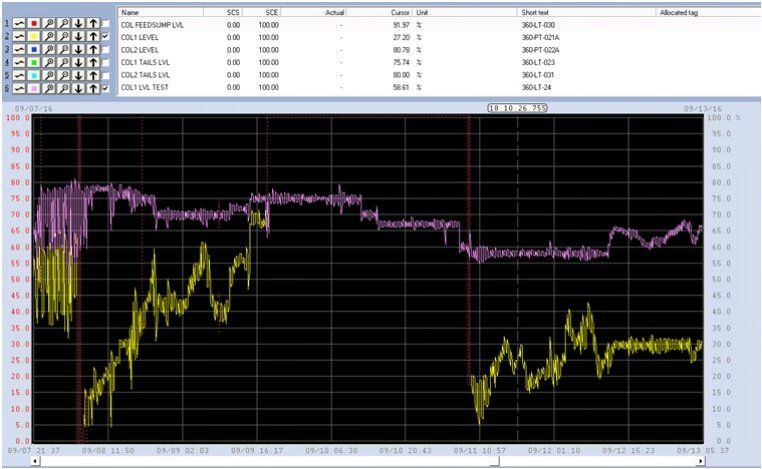Open the green color swatch for row 4
Screen dimensions: 762x469
[34, 63]
